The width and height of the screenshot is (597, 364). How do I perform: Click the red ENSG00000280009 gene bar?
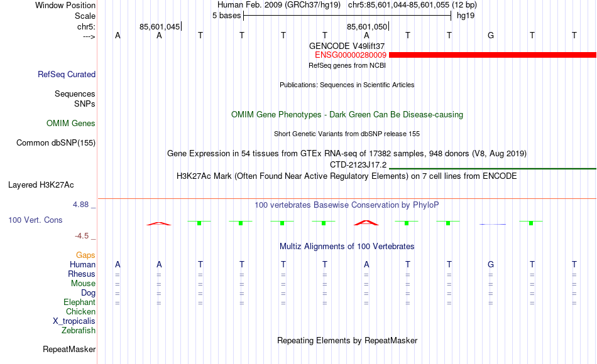(493, 55)
